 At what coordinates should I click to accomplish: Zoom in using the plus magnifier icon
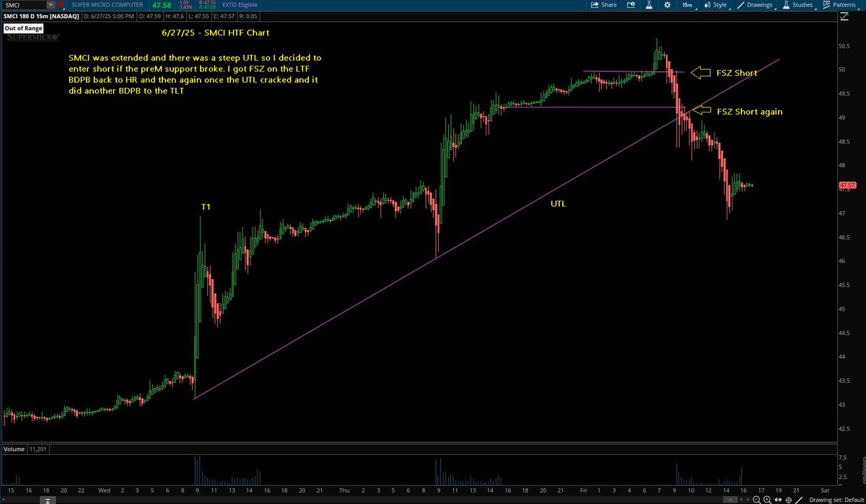(767, 500)
